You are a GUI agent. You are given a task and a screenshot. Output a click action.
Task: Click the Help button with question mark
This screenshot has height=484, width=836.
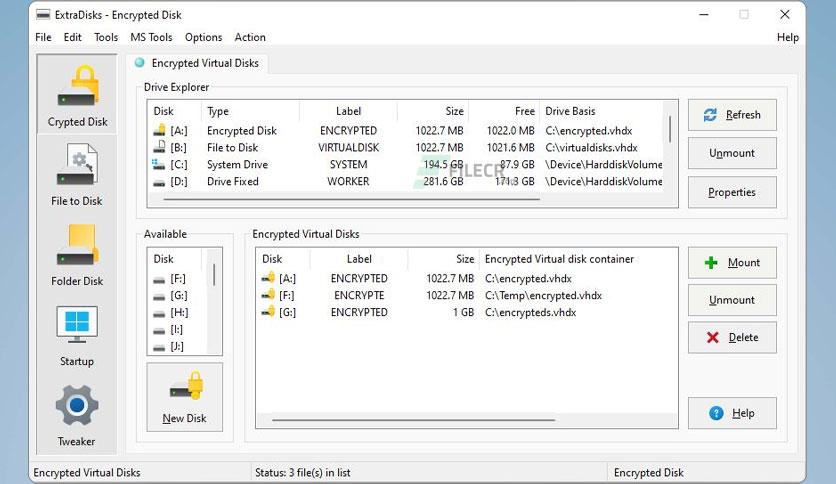[732, 413]
